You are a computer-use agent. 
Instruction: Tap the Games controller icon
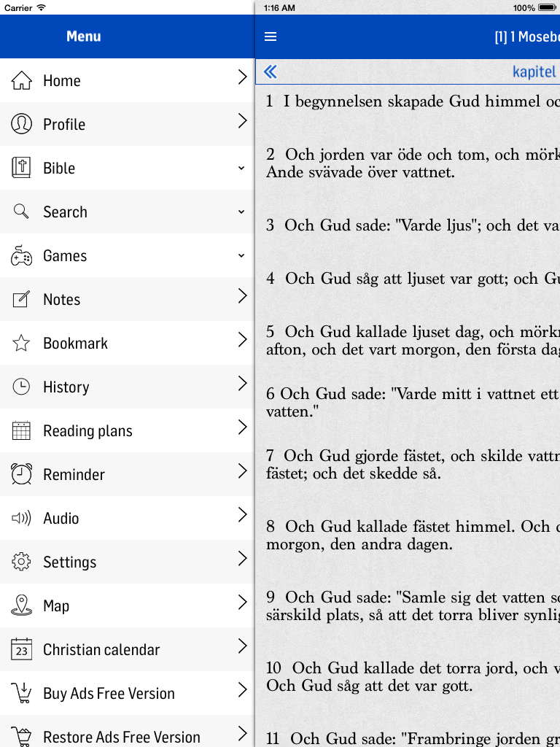point(22,255)
